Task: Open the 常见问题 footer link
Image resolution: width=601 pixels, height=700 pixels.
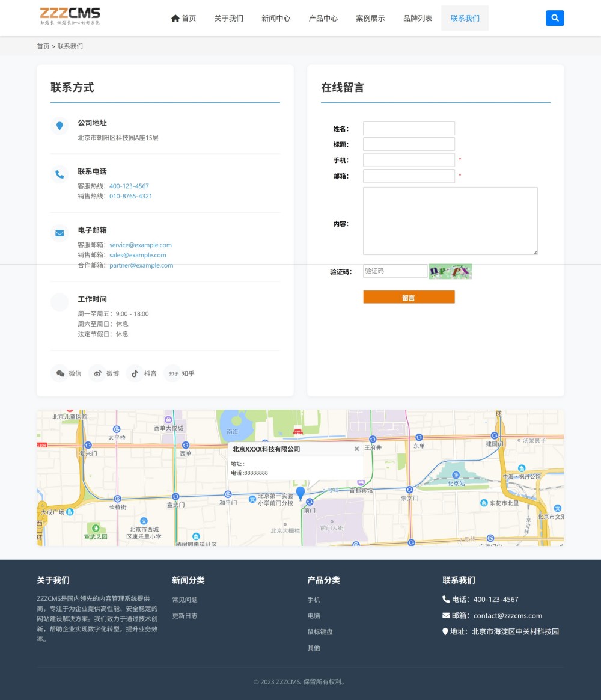Action: [185, 600]
